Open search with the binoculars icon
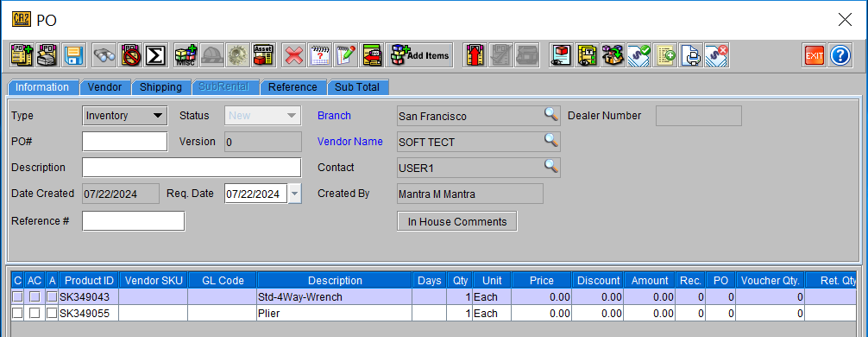The width and height of the screenshot is (868, 337). 104,55
